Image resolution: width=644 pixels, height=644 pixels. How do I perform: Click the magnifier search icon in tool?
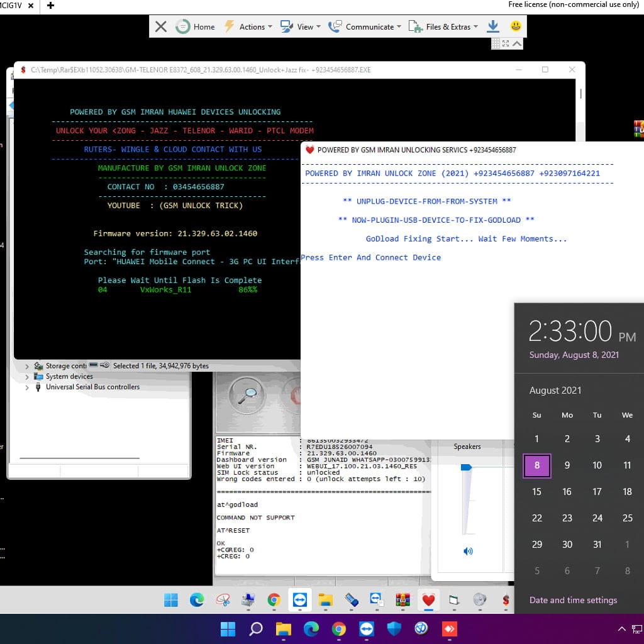[x=248, y=396]
